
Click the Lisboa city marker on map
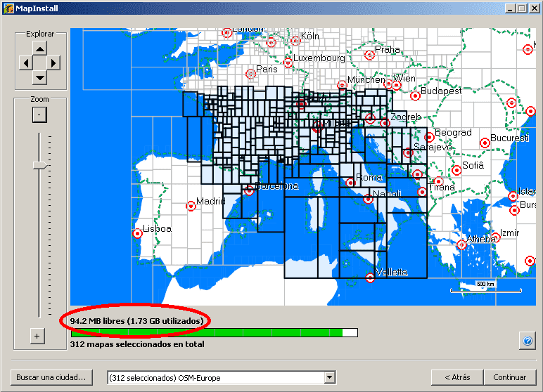click(137, 233)
